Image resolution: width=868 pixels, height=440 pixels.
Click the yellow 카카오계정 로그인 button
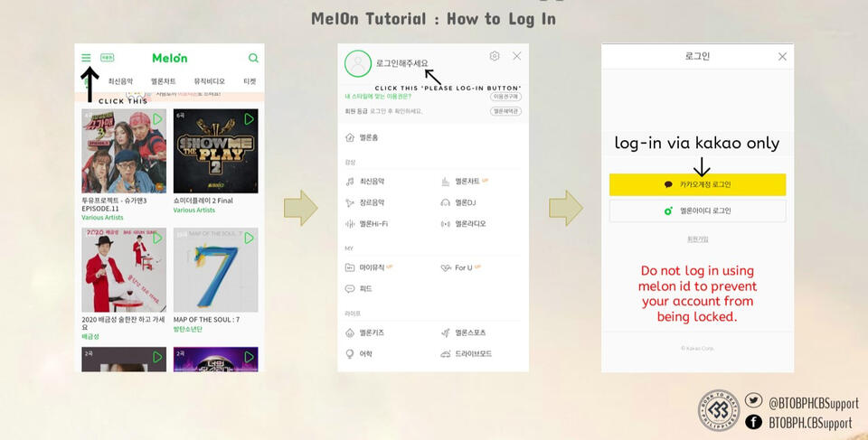pos(697,185)
